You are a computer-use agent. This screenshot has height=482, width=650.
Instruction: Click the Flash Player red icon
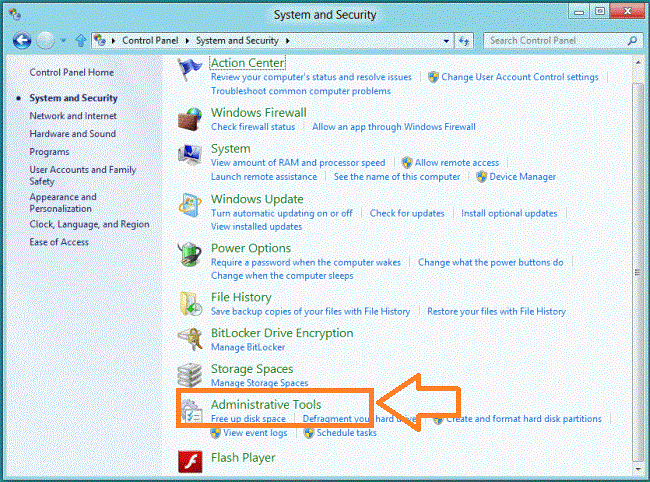tap(190, 462)
